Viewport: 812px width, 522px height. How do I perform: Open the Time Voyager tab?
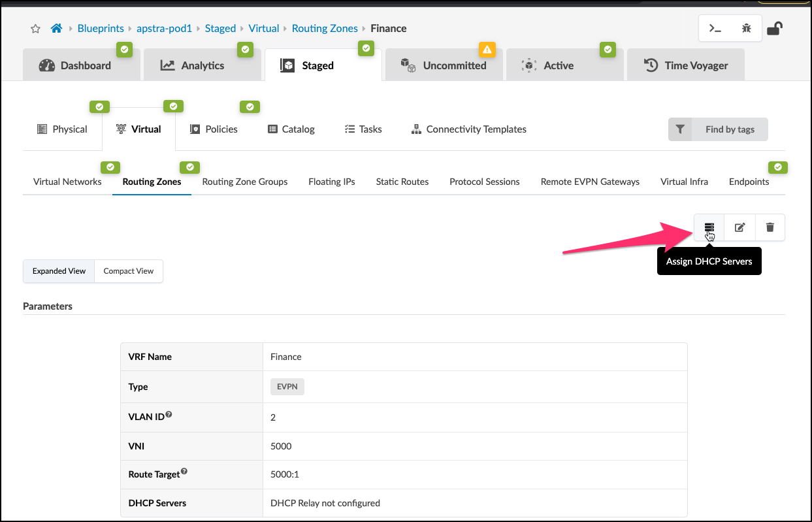[x=685, y=65]
